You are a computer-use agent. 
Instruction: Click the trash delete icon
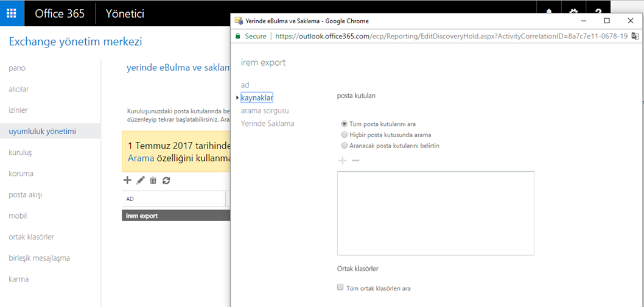tap(153, 180)
